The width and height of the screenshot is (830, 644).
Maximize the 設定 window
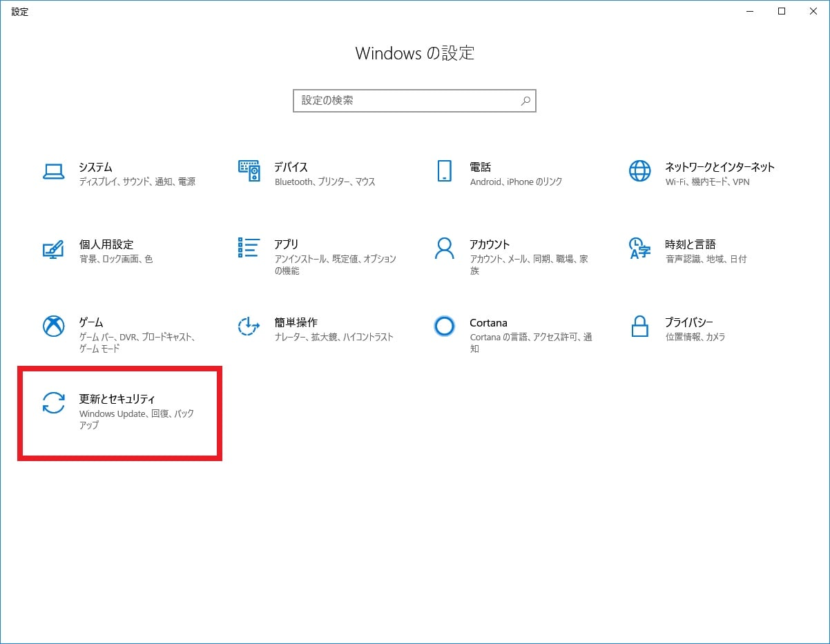click(x=782, y=11)
